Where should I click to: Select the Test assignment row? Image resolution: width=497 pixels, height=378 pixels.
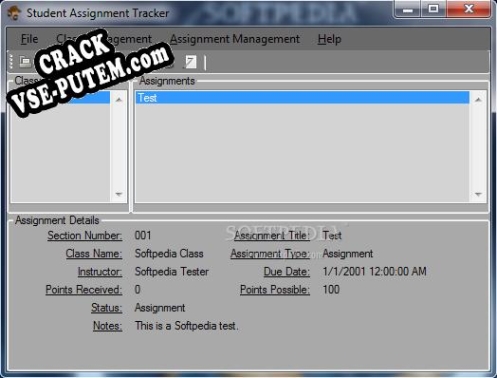[302, 98]
